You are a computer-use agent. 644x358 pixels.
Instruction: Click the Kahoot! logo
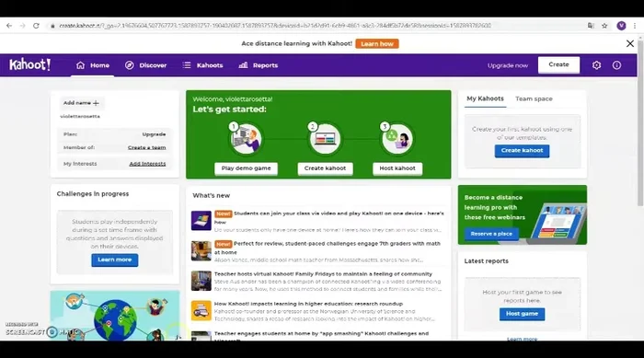click(30, 65)
